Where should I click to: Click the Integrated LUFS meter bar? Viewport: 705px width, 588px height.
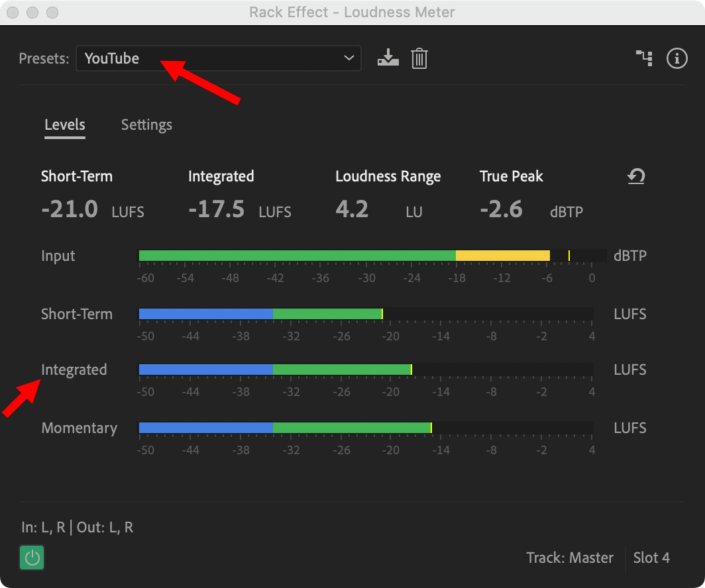point(366,369)
